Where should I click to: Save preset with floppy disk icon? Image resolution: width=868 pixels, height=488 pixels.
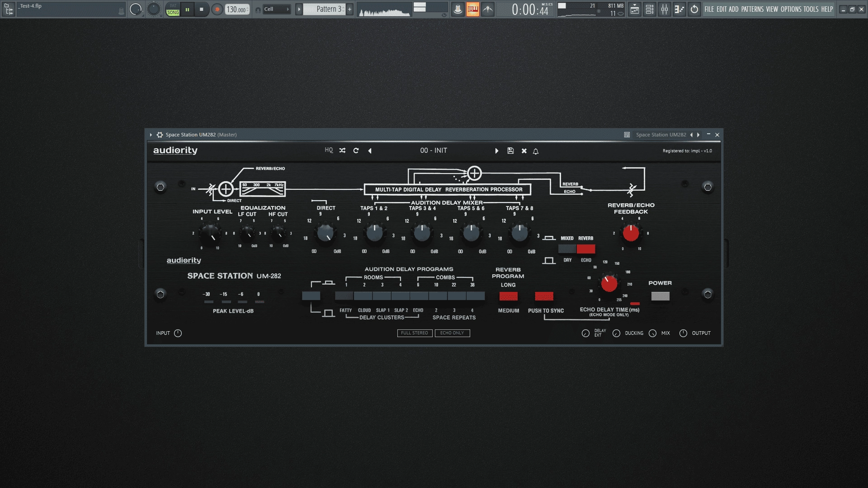click(x=510, y=151)
